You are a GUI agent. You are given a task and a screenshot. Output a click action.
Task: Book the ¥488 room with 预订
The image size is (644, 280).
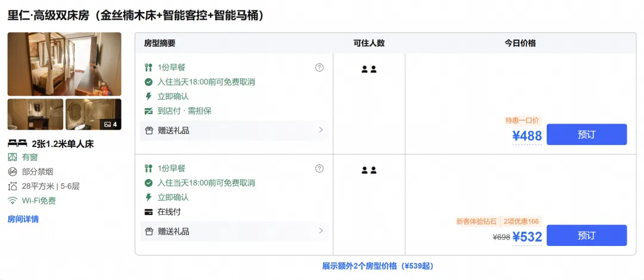click(x=587, y=134)
